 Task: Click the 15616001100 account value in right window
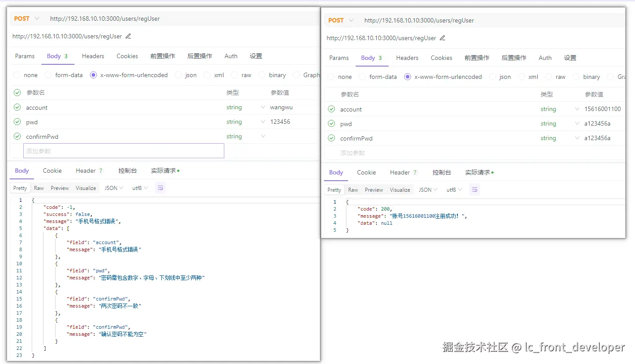point(602,109)
